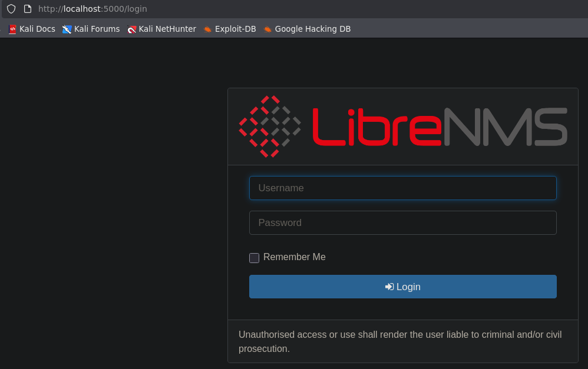Open the Exploit-DB bookmark
The height and width of the screenshot is (369, 588).
pyautogui.click(x=230, y=29)
